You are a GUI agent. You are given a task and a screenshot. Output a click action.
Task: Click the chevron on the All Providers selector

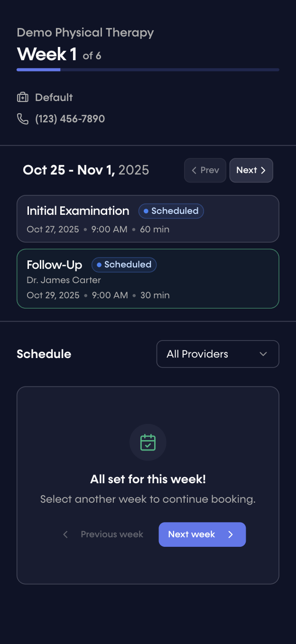tap(264, 354)
